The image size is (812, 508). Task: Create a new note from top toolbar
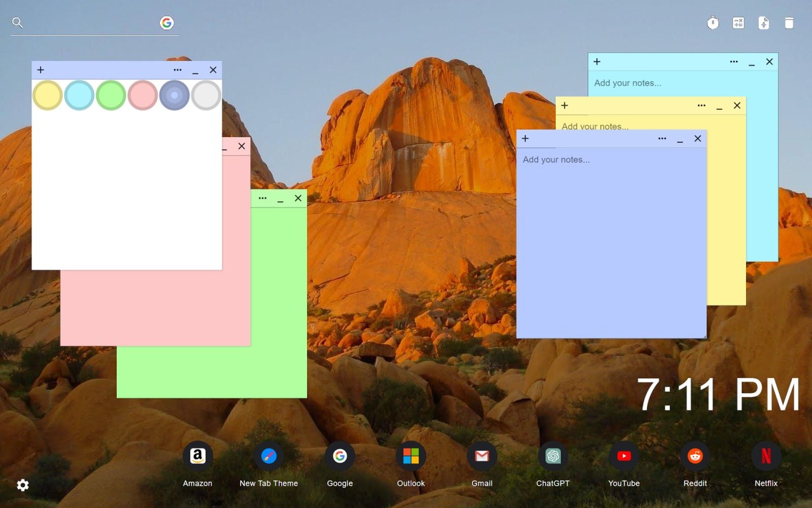point(764,23)
